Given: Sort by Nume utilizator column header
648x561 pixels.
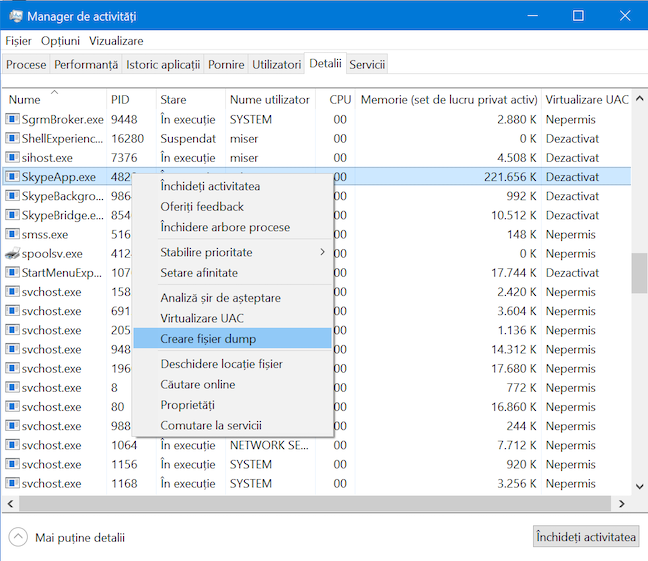Looking at the screenshot, I should coord(270,99).
